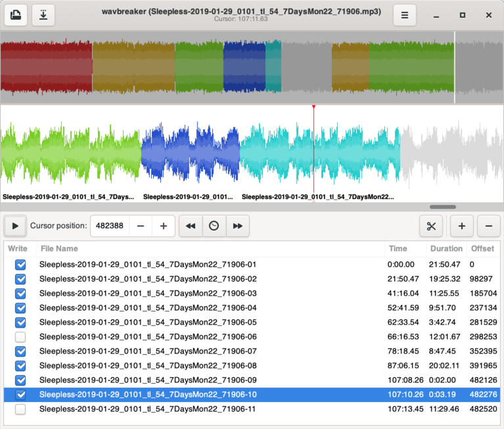
Task: Click the rewind seek icon
Action: point(191,226)
